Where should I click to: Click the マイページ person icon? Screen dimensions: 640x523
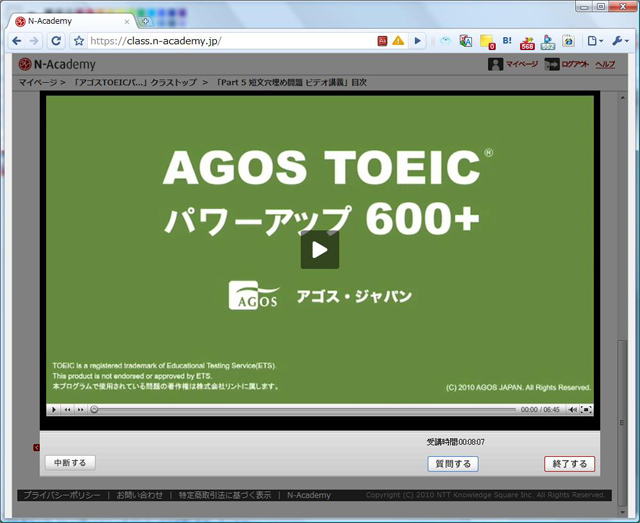point(495,64)
